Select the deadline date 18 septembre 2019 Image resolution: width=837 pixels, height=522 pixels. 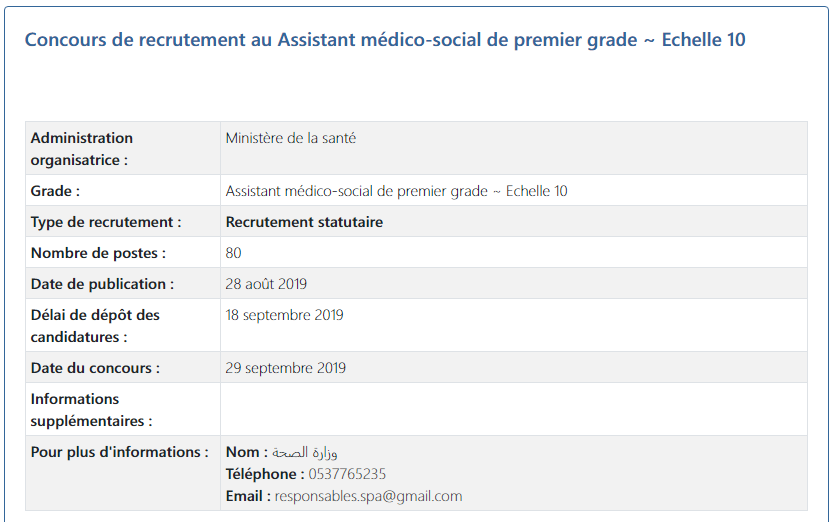pyautogui.click(x=284, y=315)
